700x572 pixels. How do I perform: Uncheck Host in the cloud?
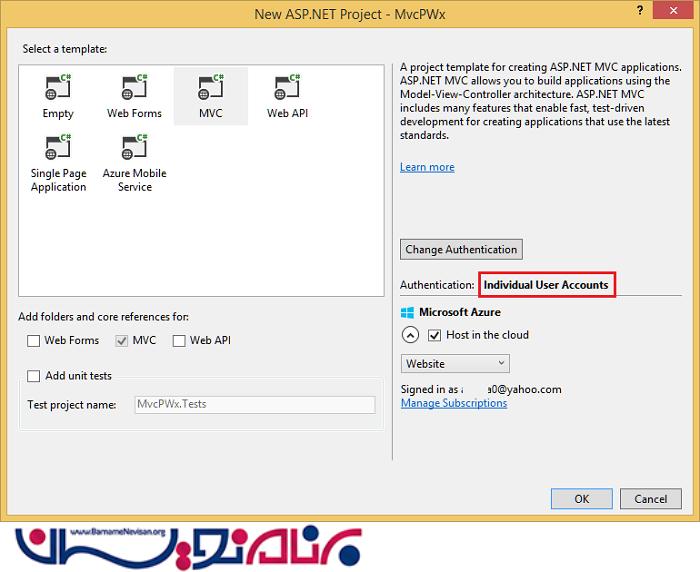[x=434, y=335]
